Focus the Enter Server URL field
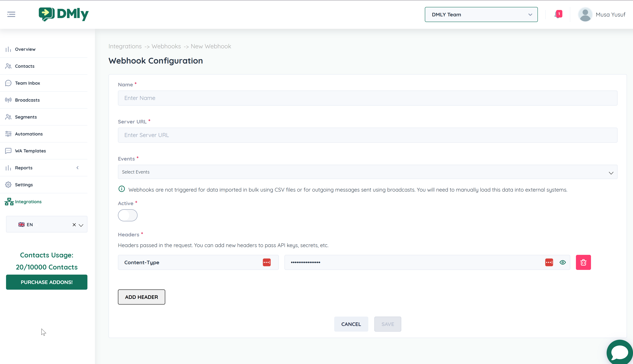This screenshot has width=633, height=364. (367, 135)
